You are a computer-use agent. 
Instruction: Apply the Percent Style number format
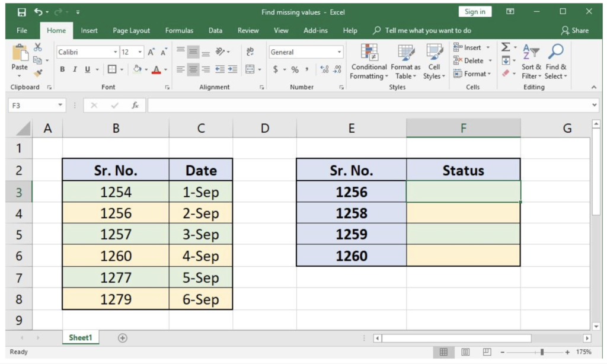(294, 69)
